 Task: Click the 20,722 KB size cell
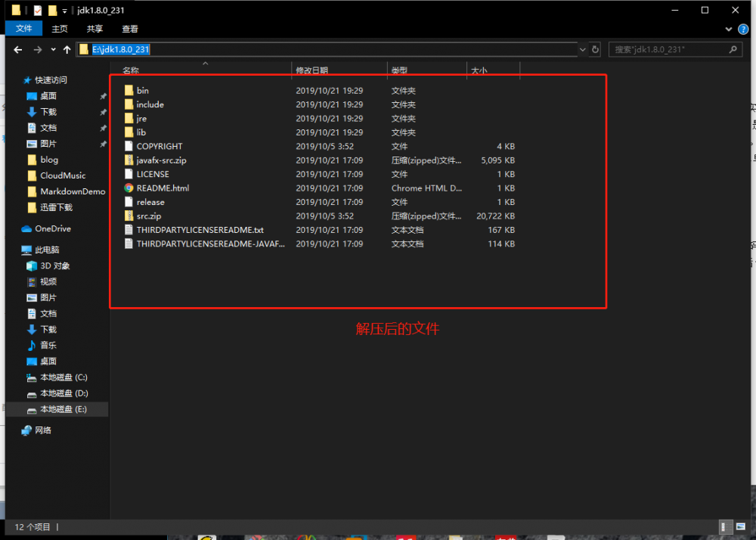[x=496, y=216]
